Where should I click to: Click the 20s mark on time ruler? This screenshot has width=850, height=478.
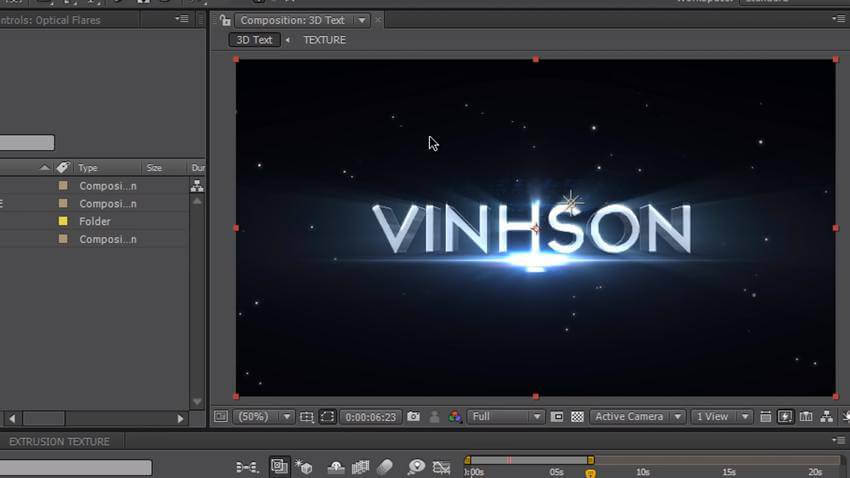click(x=815, y=473)
